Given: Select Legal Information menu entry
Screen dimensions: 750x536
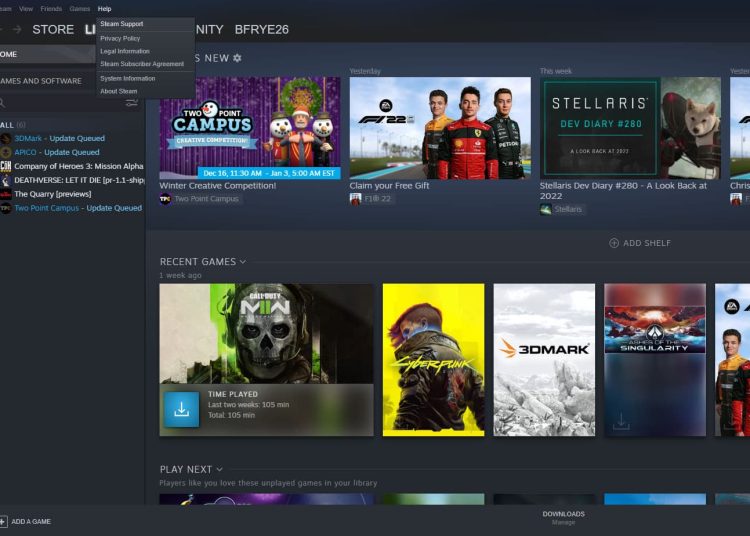Looking at the screenshot, I should 145,51.
